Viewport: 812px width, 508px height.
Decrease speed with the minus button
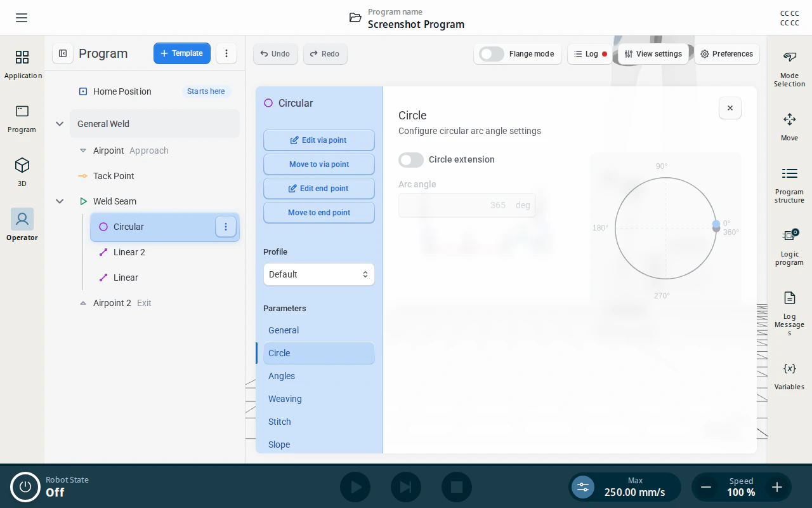click(x=705, y=487)
